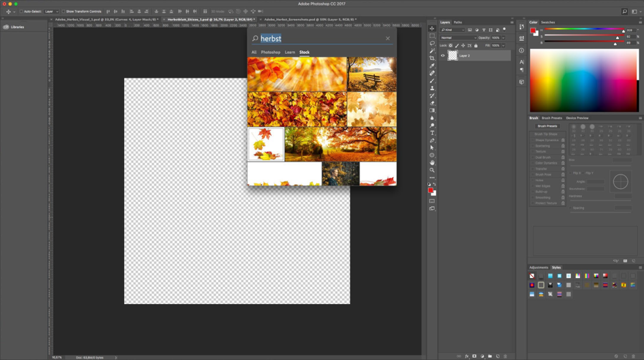Screen dimensions: 644x360
Task: Click the red foreground color swatch
Action: click(x=431, y=190)
